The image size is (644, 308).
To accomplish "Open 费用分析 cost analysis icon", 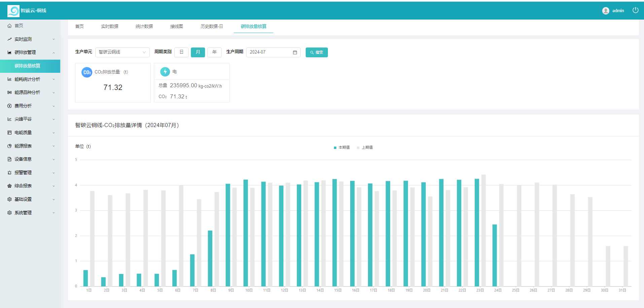I will click(10, 105).
